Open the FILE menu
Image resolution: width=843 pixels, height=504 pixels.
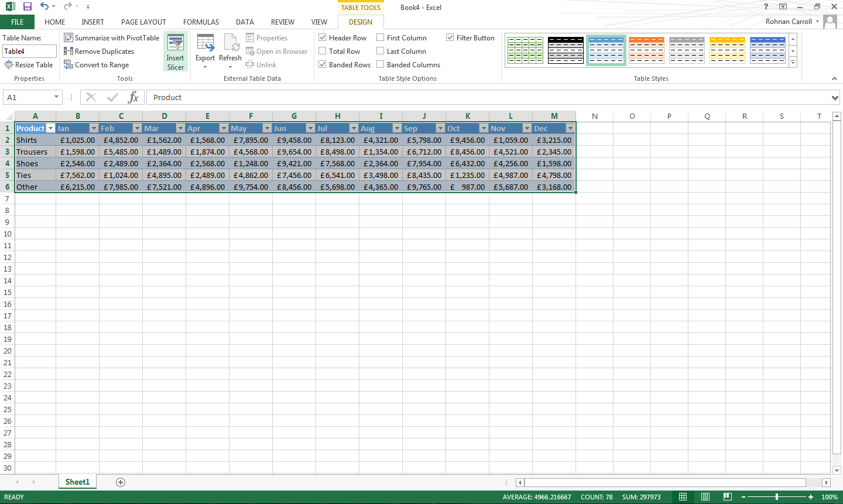[x=18, y=22]
